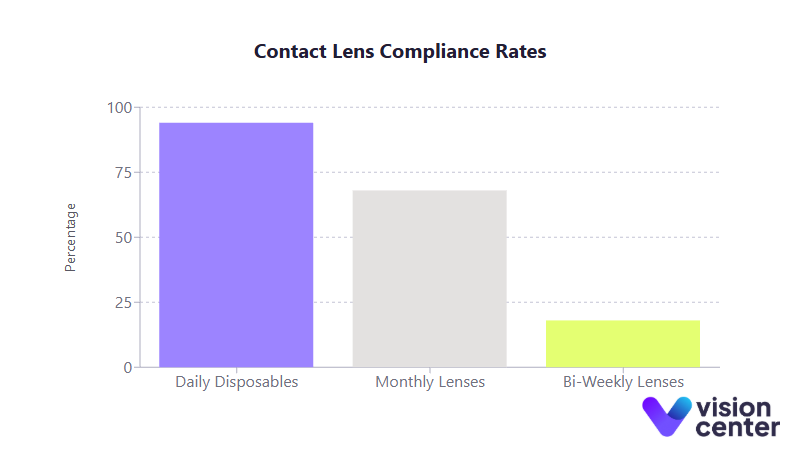Select the yellow-green Bi-Weekly Lenses bar
800x470 pixels.
622,343
